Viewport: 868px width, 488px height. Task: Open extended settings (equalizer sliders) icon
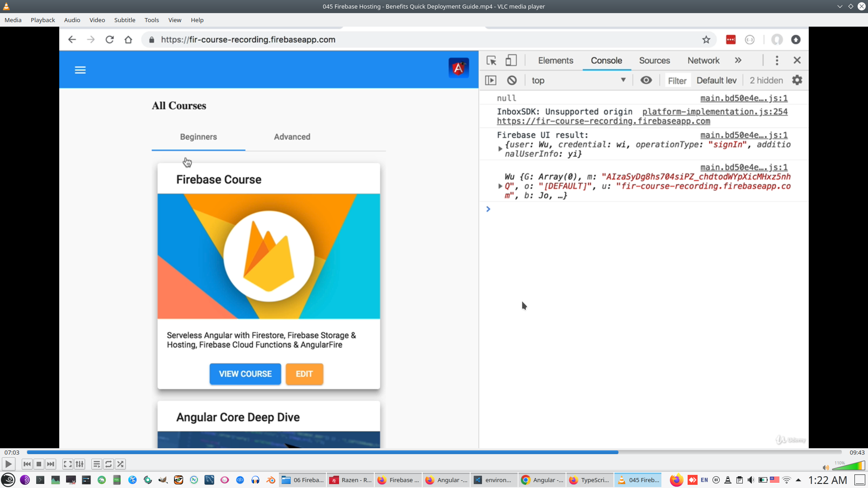click(80, 464)
